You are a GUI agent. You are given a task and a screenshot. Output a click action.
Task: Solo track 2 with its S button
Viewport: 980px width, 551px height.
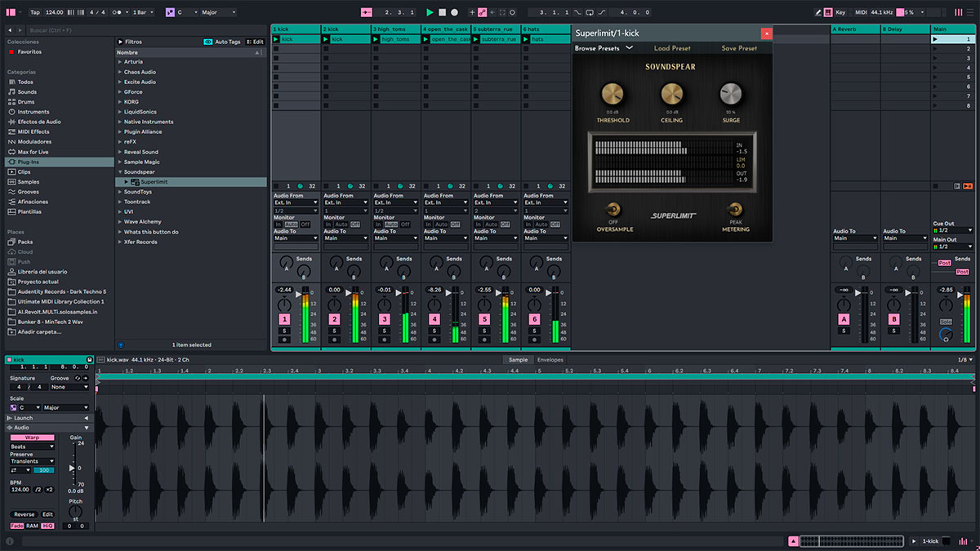(335, 331)
